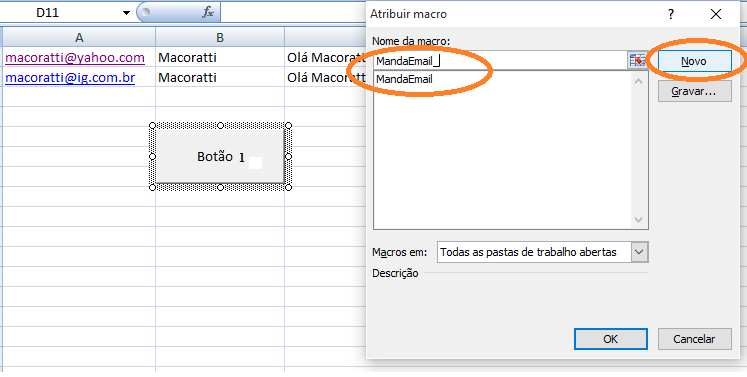Click the collapse dialog range icon

pyautogui.click(x=637, y=61)
